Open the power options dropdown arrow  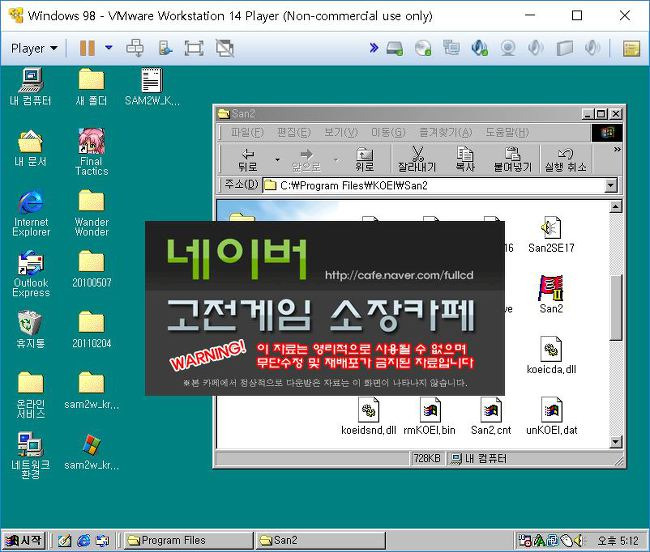click(x=109, y=48)
